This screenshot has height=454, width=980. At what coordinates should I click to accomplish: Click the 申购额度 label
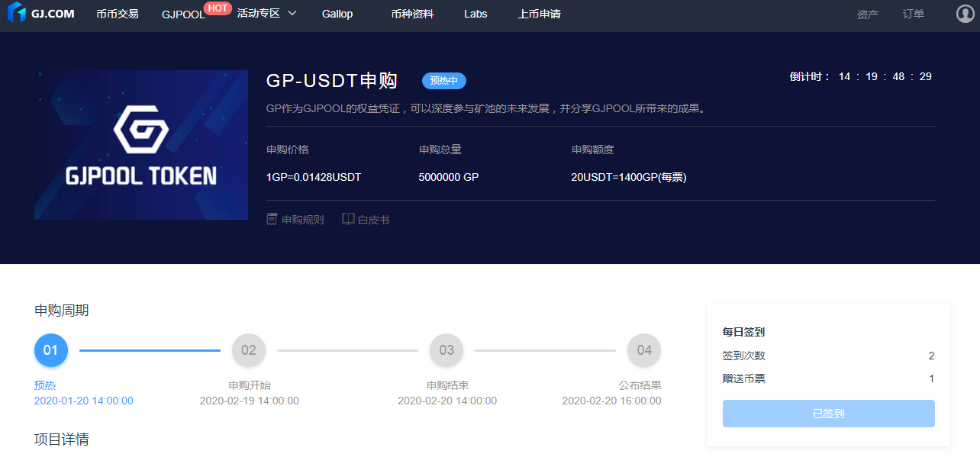593,150
